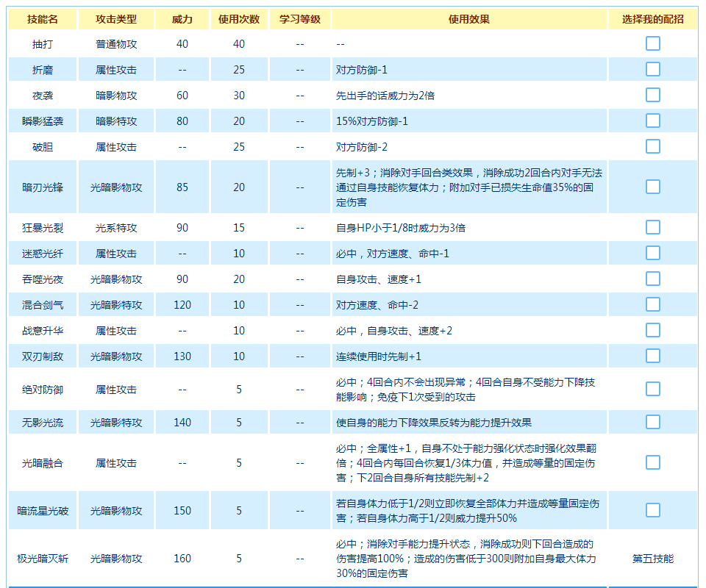Click 暗影物攻 attack type cell
Screen dimensions: 706x588
point(115,96)
